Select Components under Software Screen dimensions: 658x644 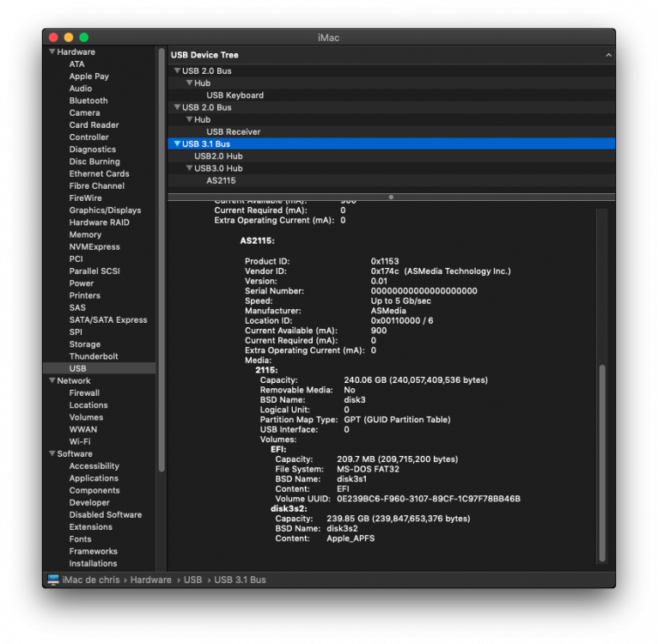94,490
